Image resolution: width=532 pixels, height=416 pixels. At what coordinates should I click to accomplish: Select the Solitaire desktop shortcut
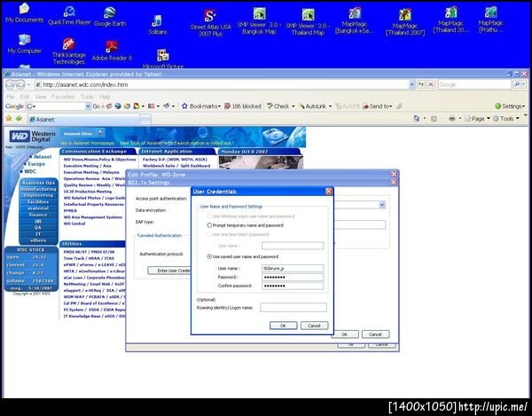coord(158,25)
